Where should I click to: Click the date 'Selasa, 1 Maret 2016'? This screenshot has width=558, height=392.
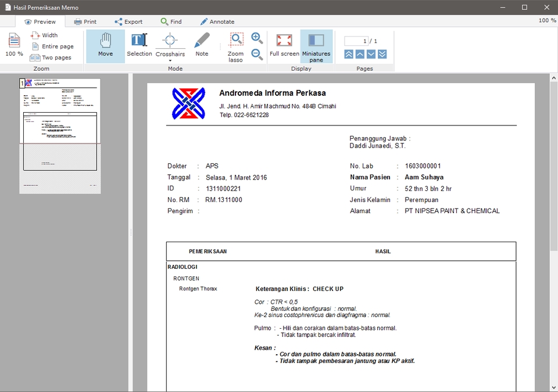click(x=237, y=178)
